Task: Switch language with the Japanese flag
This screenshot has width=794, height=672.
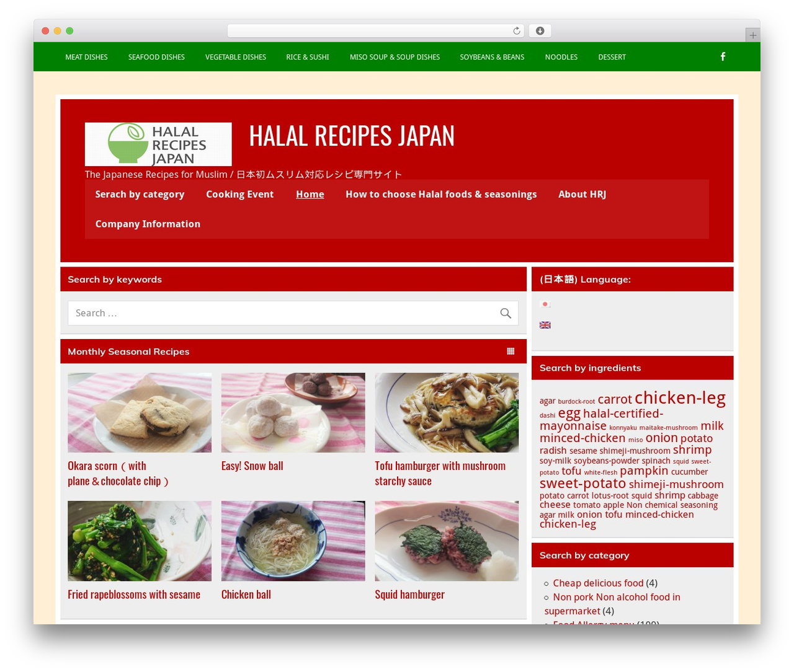Action: point(545,304)
